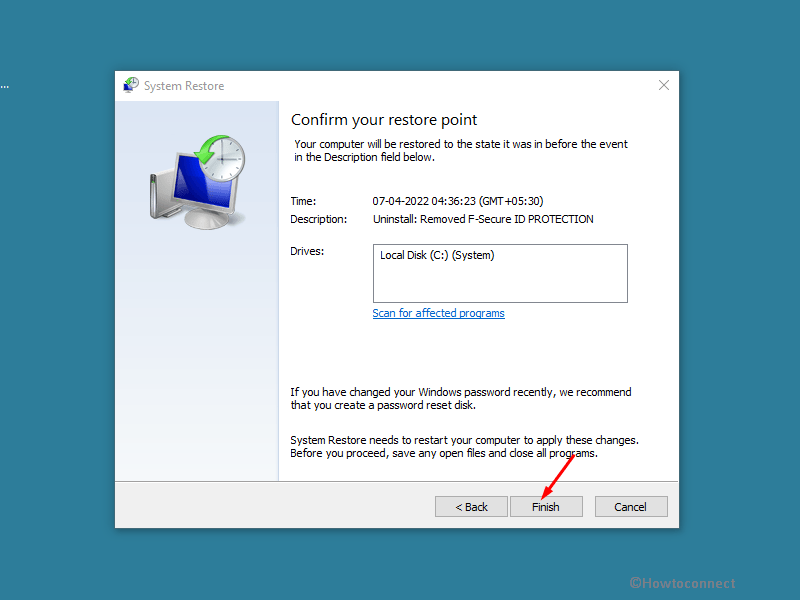Click the 'Your computer will be restored' explanation
This screenshot has width=800, height=600.
(461, 151)
